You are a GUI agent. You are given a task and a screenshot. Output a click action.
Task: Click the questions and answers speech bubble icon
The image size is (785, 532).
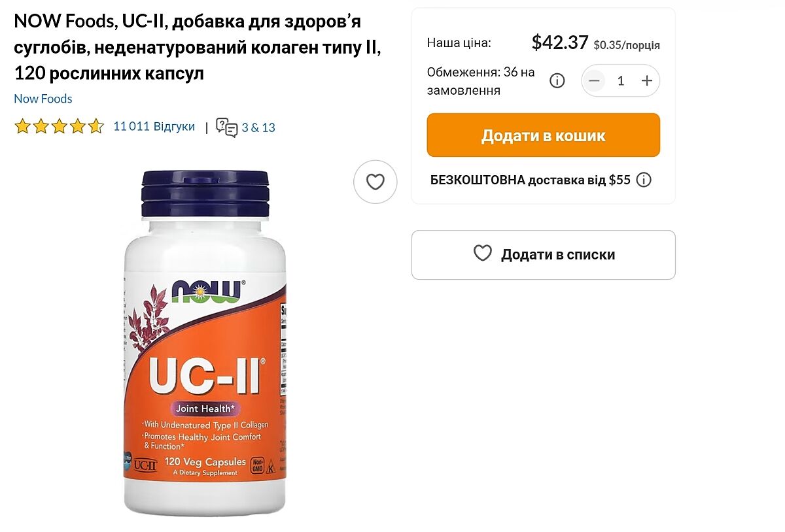[x=227, y=127]
